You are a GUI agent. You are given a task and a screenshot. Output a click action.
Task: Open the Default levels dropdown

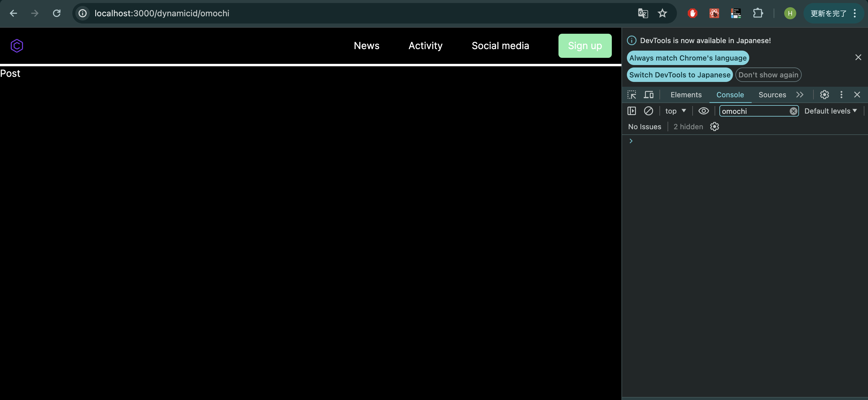pyautogui.click(x=831, y=111)
